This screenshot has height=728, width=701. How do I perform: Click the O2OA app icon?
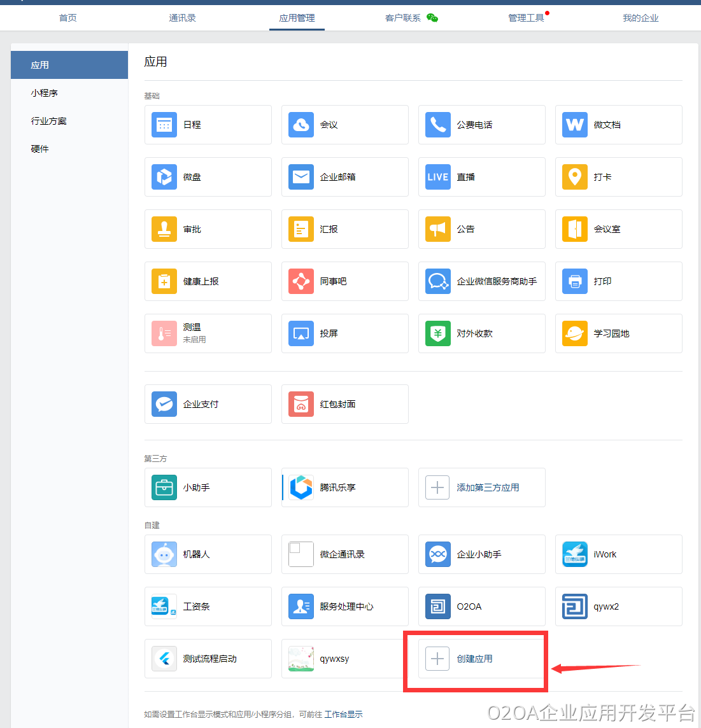click(438, 606)
